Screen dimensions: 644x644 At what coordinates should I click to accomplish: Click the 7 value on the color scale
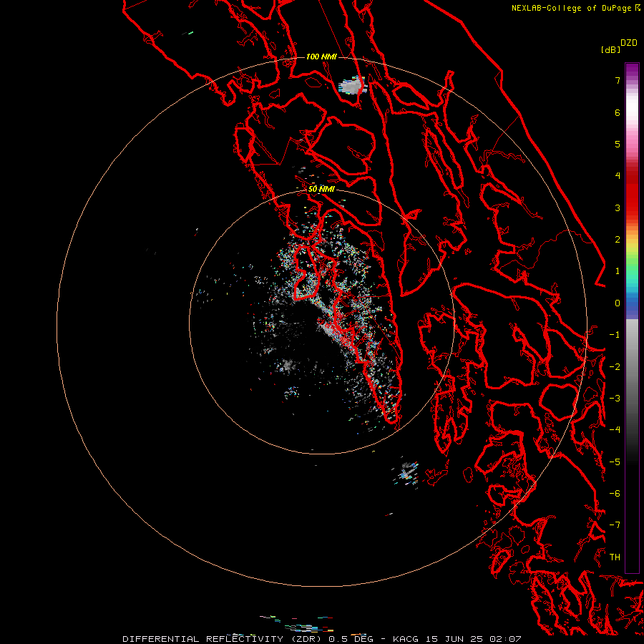pyautogui.click(x=618, y=80)
